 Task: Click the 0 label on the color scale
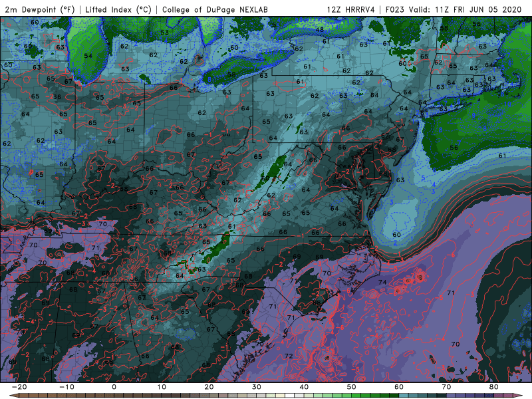pos(114,387)
